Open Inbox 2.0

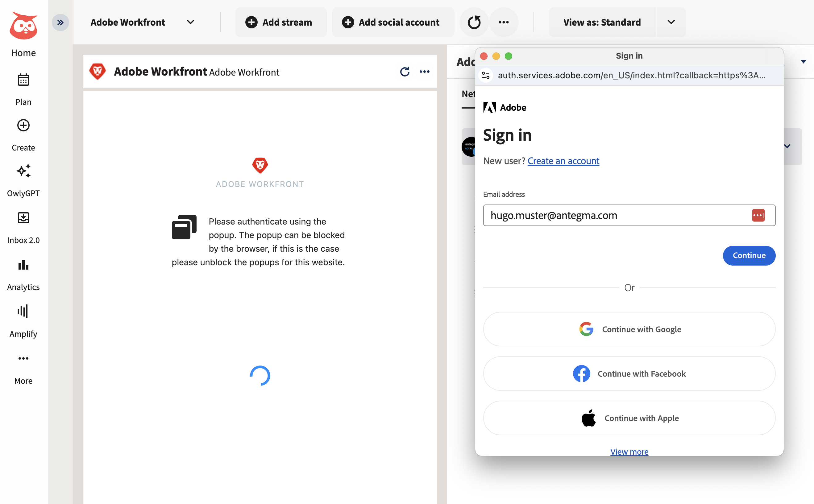point(23,228)
